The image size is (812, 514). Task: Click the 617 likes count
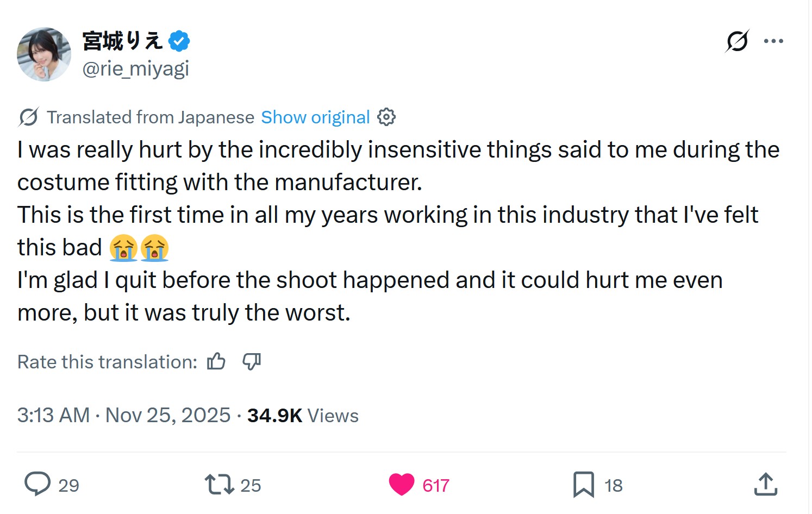(x=436, y=485)
